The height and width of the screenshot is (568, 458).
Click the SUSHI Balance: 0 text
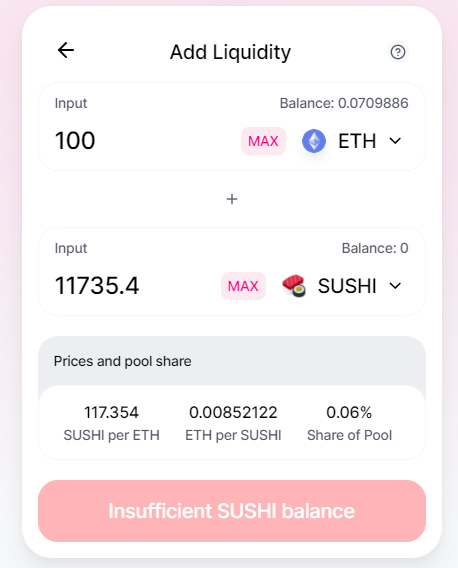[x=375, y=248]
